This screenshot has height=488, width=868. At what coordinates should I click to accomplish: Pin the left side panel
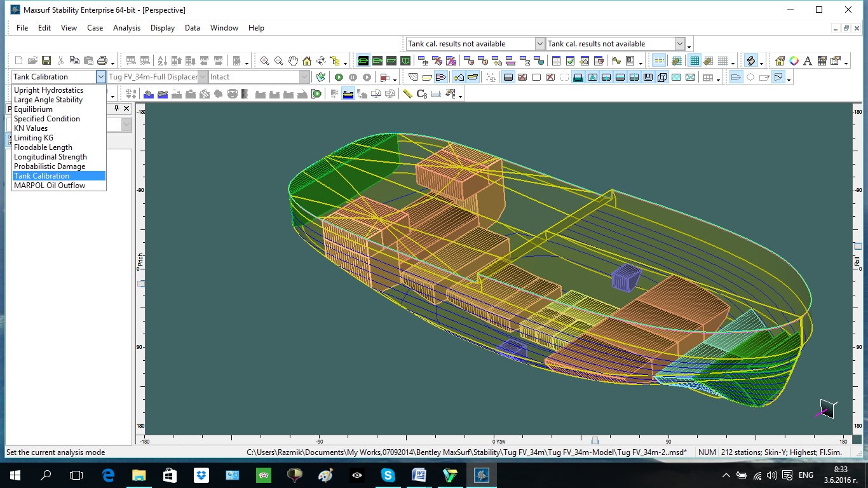pos(116,109)
